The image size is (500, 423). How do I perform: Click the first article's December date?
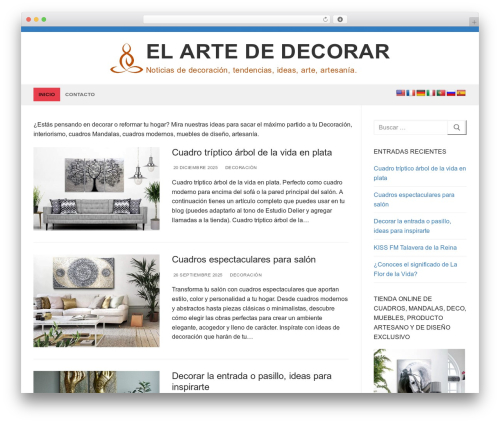195,167
